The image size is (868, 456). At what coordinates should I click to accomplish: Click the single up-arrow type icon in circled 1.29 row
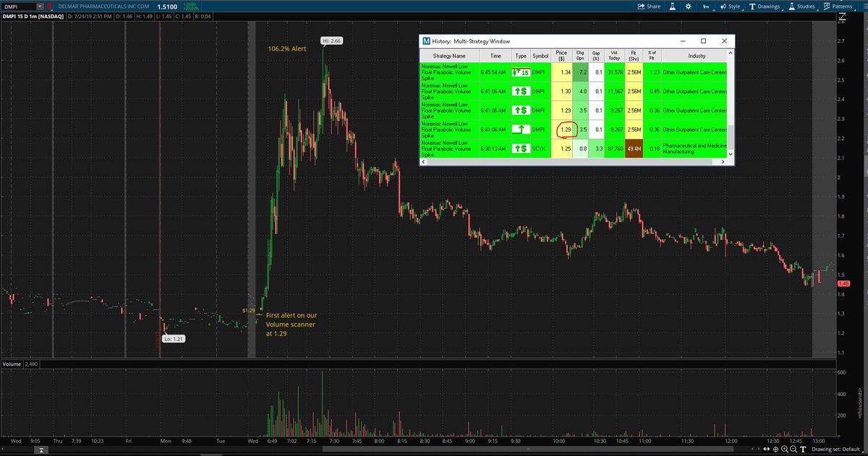pos(521,129)
